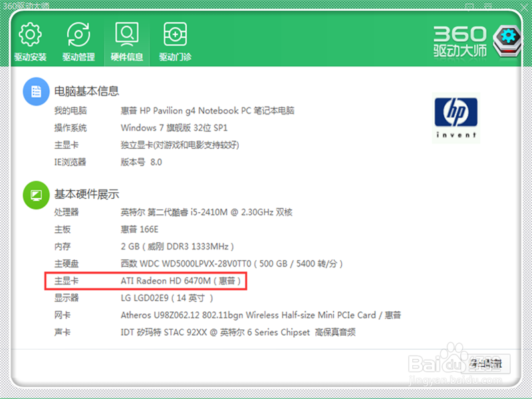The width and height of the screenshot is (532, 399).
Task: Click the 主板 label
Action: (63, 229)
